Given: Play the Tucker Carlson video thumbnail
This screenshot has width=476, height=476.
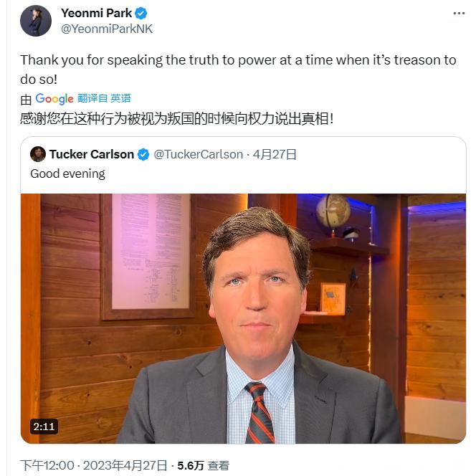Looking at the screenshot, I should click(x=243, y=318).
